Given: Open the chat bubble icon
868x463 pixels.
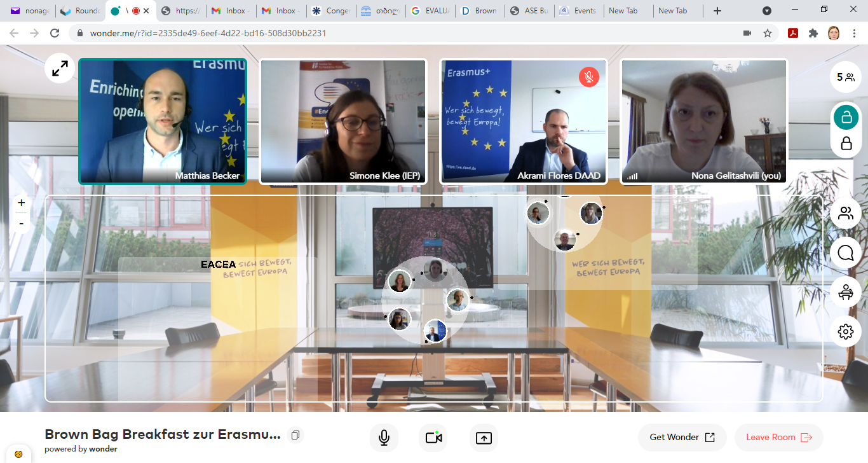Looking at the screenshot, I should click(845, 253).
